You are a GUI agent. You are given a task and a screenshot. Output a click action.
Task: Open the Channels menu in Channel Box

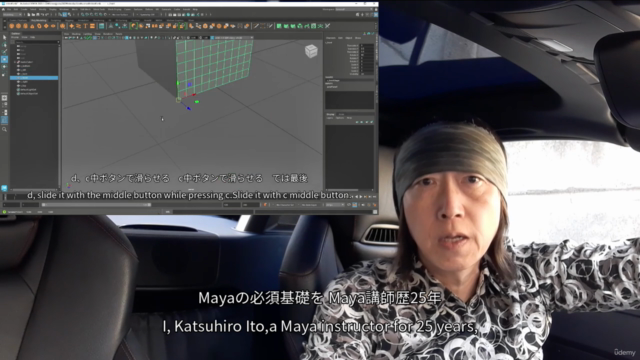click(x=331, y=38)
